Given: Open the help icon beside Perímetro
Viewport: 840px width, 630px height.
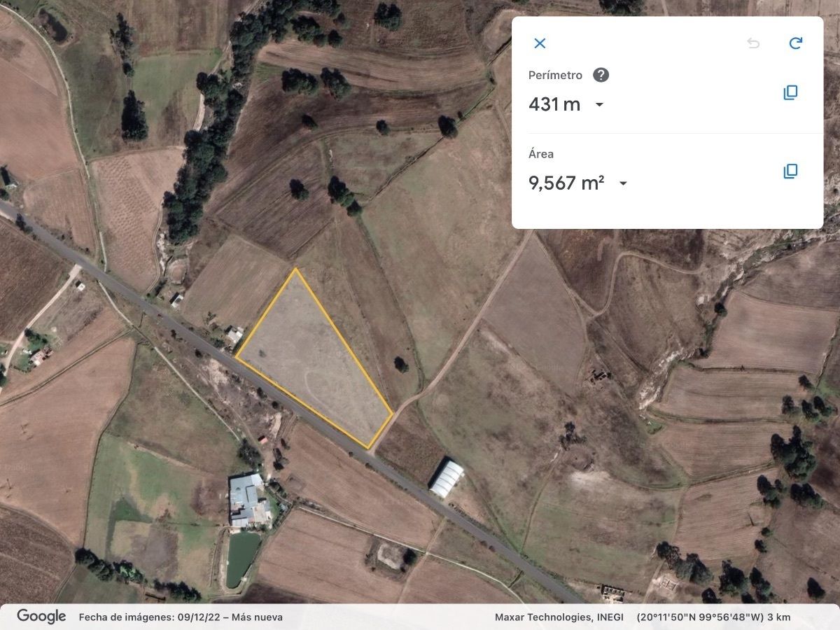Looking at the screenshot, I should [x=601, y=76].
